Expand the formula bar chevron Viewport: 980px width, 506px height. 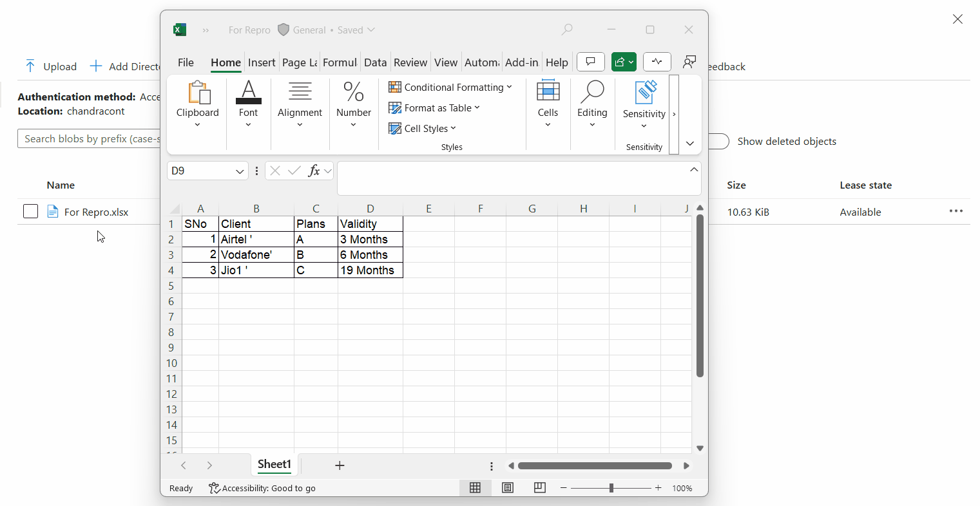point(694,169)
